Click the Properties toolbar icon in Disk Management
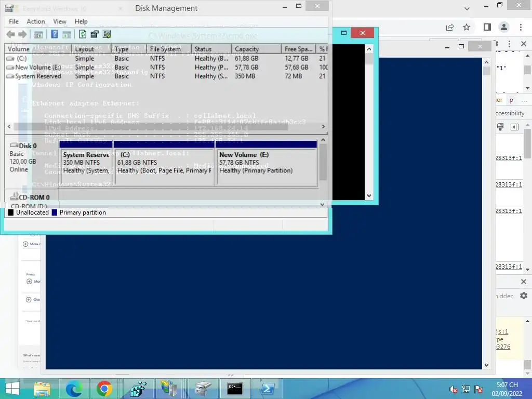Viewport: 532px width, 399px height. coord(95,34)
